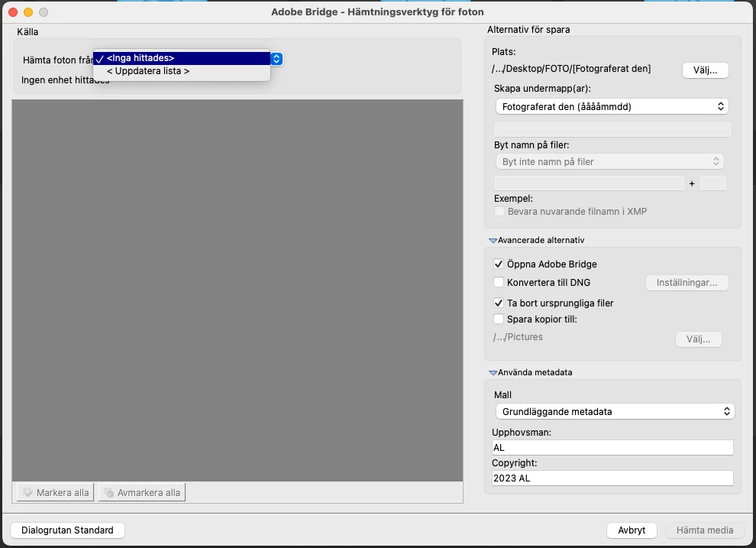Click the Upphovsman field containing AL
Viewport: 756px width, 548px height.
pyautogui.click(x=612, y=448)
